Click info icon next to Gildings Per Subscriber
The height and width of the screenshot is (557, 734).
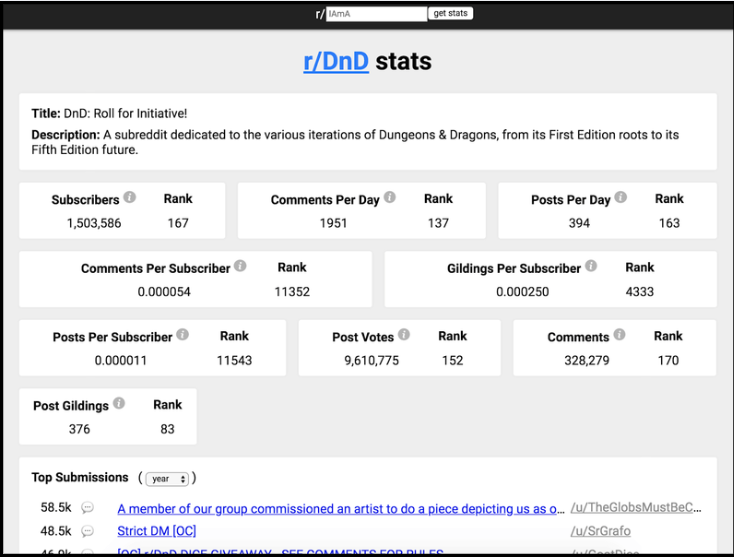point(591,267)
